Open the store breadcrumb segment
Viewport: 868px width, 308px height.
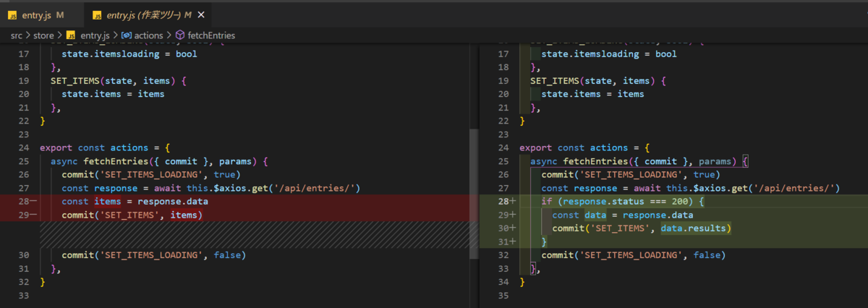(43, 35)
